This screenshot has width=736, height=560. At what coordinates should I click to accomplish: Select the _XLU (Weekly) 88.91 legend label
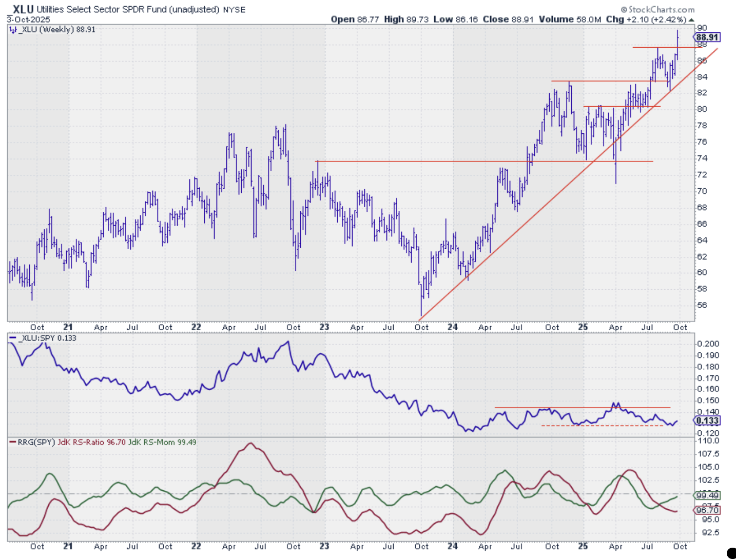pyautogui.click(x=56, y=30)
